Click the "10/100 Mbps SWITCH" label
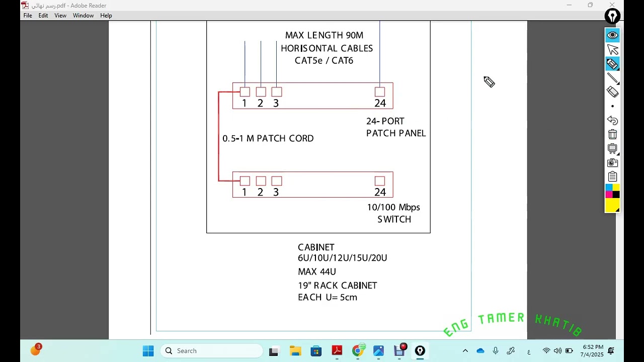This screenshot has width=644, height=362. [x=393, y=213]
